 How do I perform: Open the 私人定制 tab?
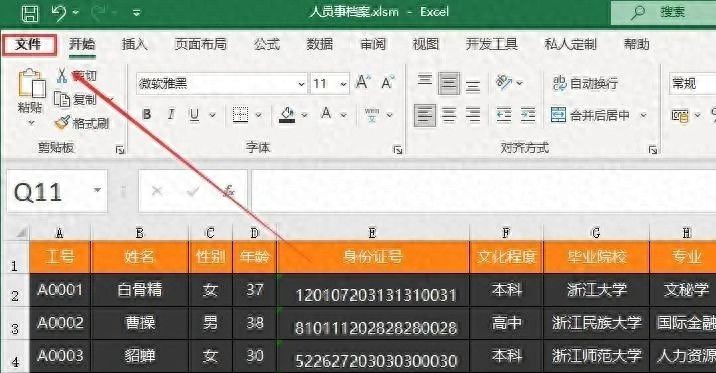tap(571, 44)
